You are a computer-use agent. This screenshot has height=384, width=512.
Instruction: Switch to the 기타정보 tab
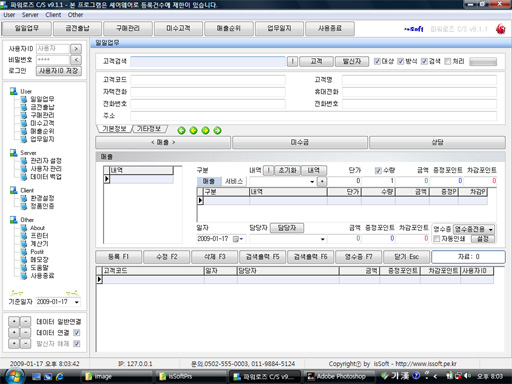coord(149,129)
